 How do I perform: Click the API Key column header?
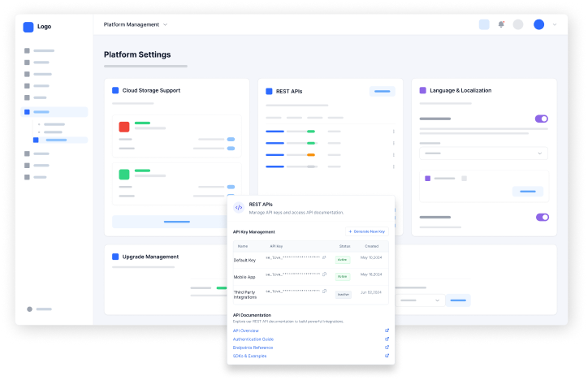click(276, 246)
